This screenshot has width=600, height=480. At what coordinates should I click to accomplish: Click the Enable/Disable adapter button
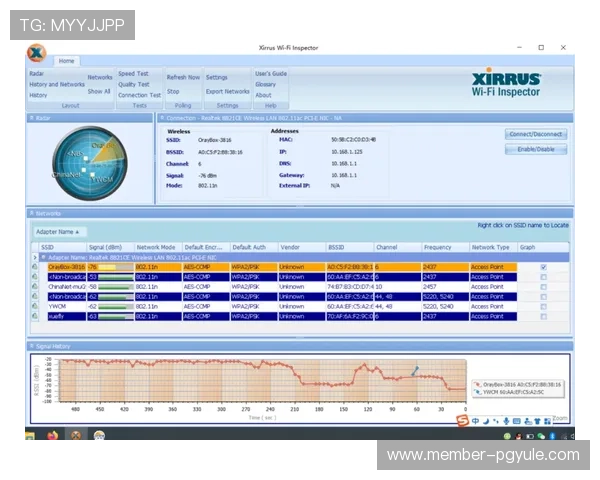[x=536, y=149]
